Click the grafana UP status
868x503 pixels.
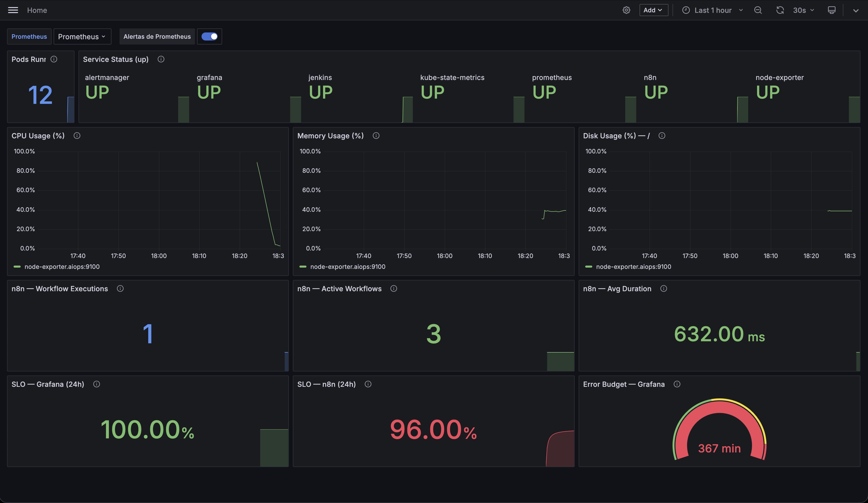[x=209, y=92]
